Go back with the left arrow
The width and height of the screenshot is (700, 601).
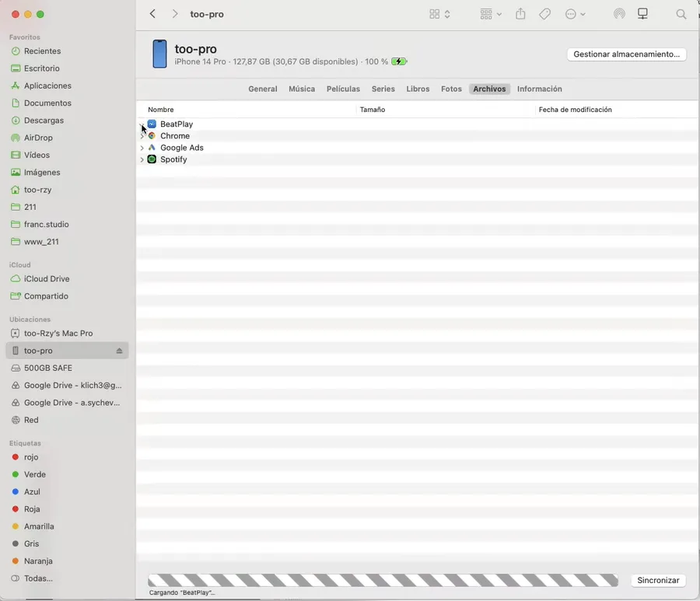click(152, 14)
